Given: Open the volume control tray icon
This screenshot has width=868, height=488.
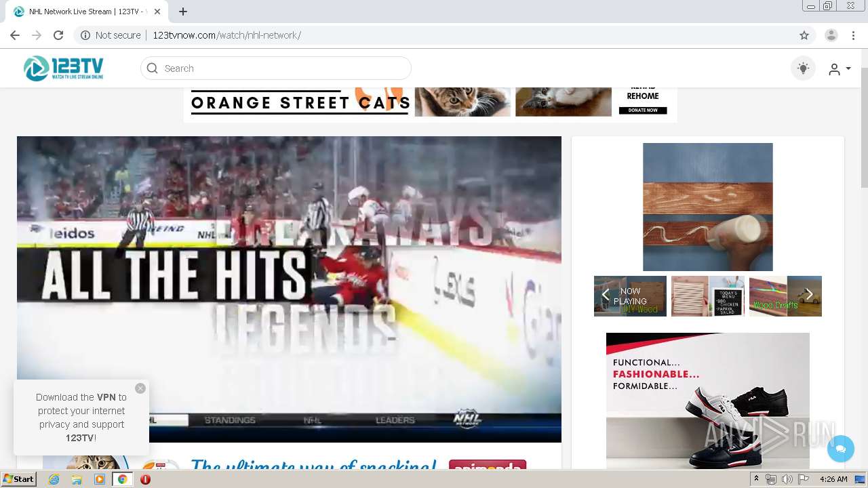Looking at the screenshot, I should tap(787, 479).
